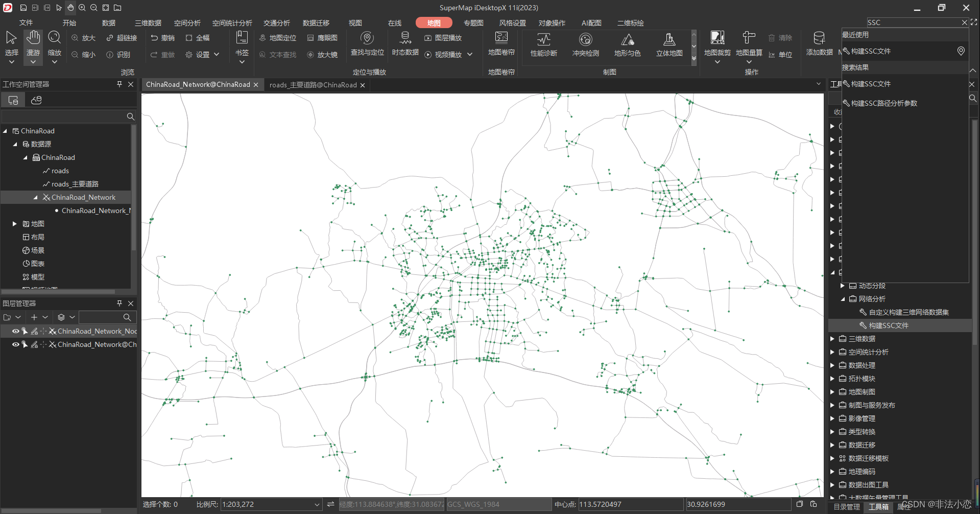
Task: Switch to 专题图 ribbon tab
Action: click(473, 23)
